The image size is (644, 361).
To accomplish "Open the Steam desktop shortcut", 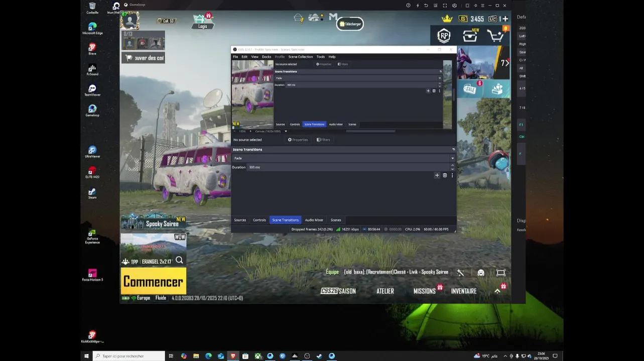I will tap(92, 193).
